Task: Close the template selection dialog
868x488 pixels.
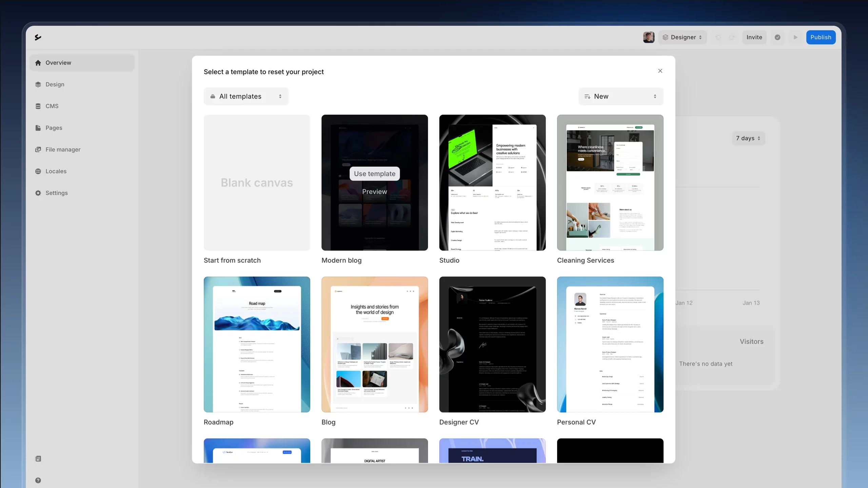Action: tap(660, 71)
